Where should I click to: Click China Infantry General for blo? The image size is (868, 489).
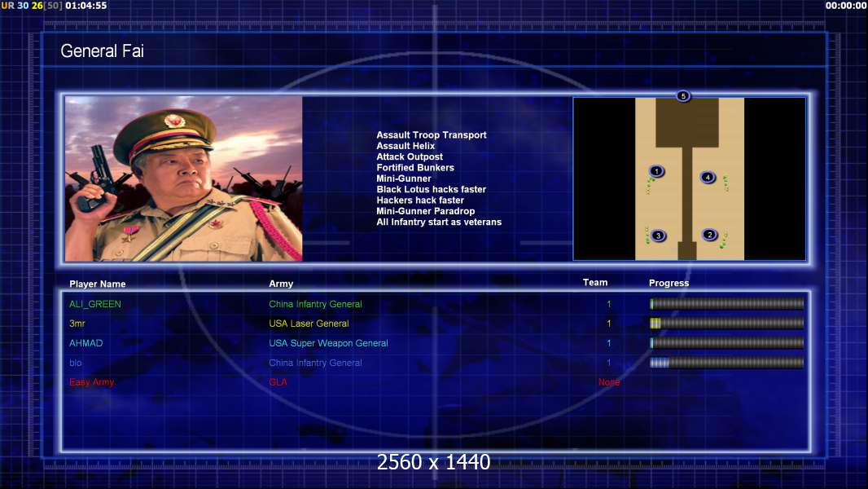coord(316,363)
